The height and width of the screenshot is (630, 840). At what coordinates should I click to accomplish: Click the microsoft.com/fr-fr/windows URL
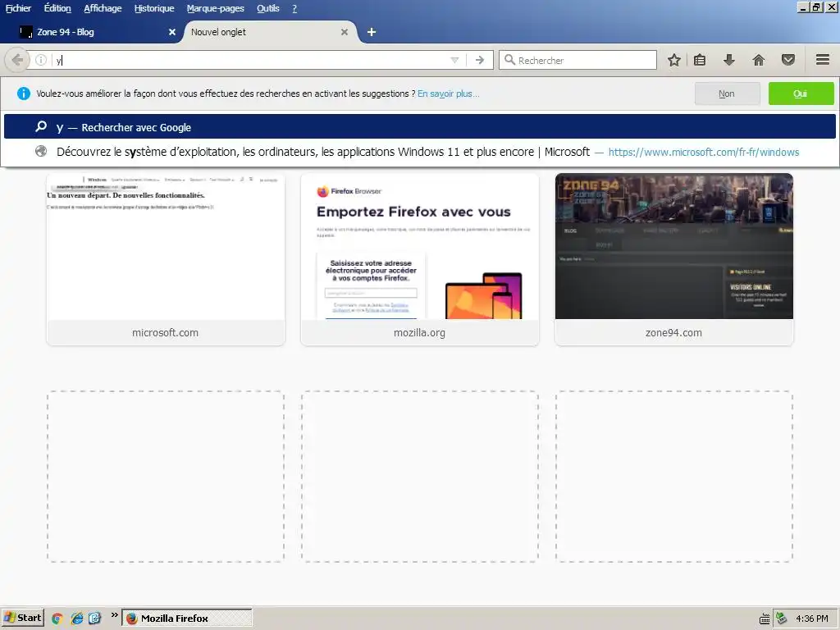pos(703,152)
